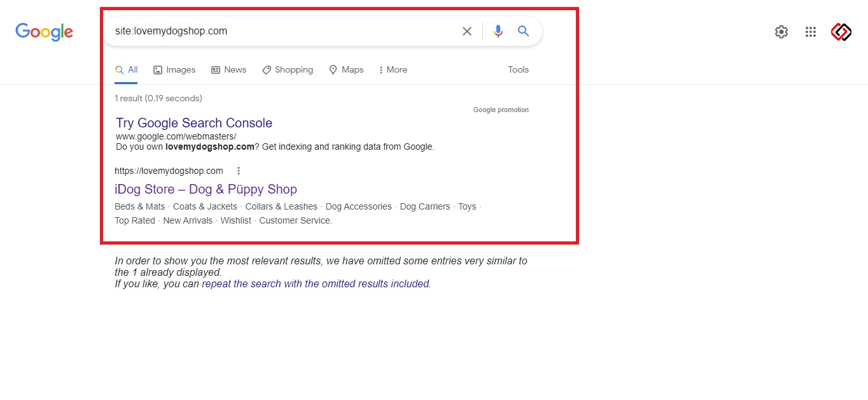Screen dimensions: 868x400
Task: Click the Toys snippet text
Action: 467,206
